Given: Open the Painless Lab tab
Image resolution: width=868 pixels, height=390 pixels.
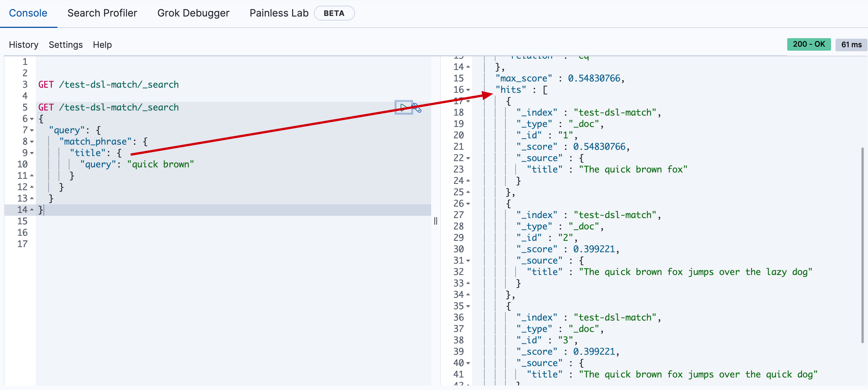Looking at the screenshot, I should [x=279, y=13].
